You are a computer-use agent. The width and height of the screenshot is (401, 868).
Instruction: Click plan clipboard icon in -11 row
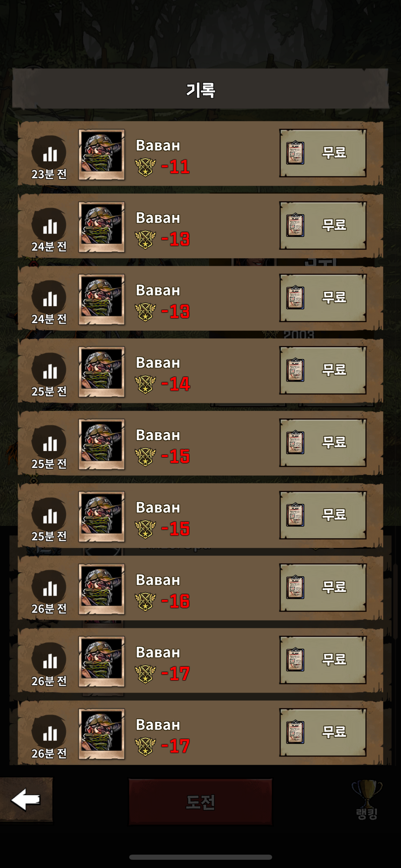point(295,153)
